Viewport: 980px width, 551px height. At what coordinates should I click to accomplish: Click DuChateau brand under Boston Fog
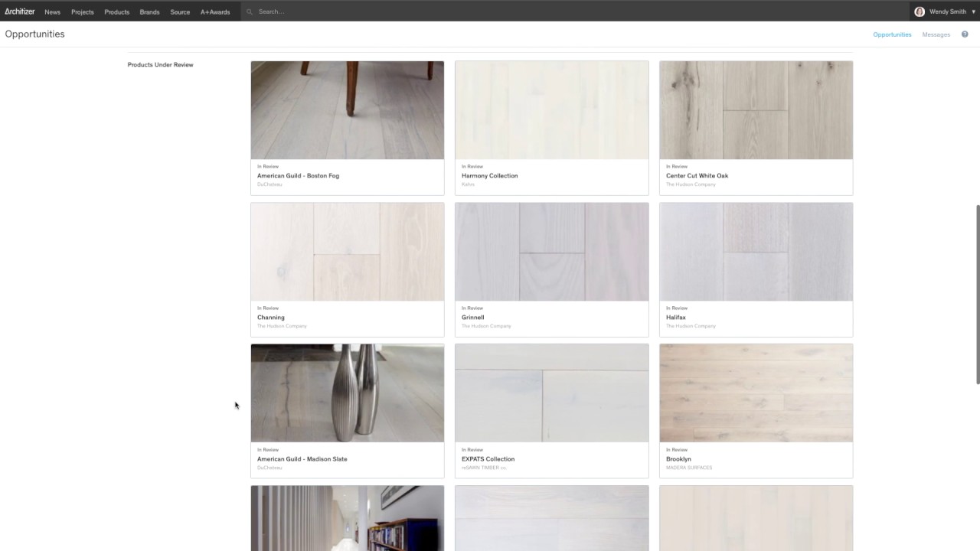(x=269, y=184)
